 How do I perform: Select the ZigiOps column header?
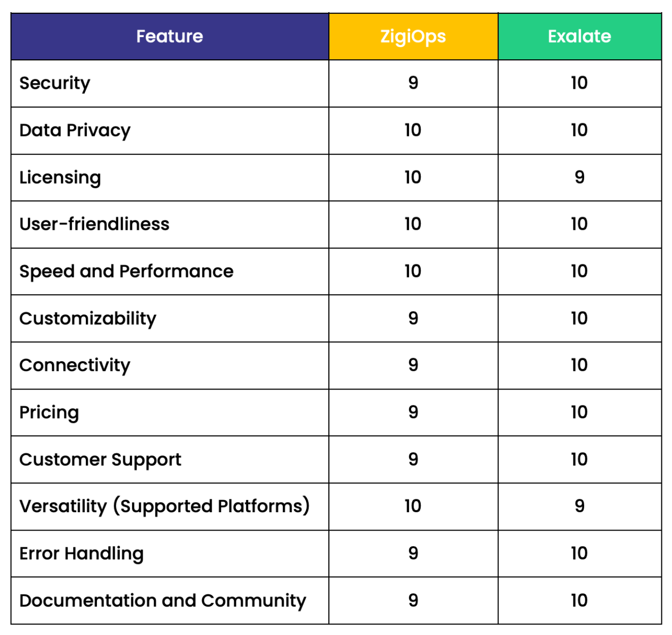[x=413, y=37]
